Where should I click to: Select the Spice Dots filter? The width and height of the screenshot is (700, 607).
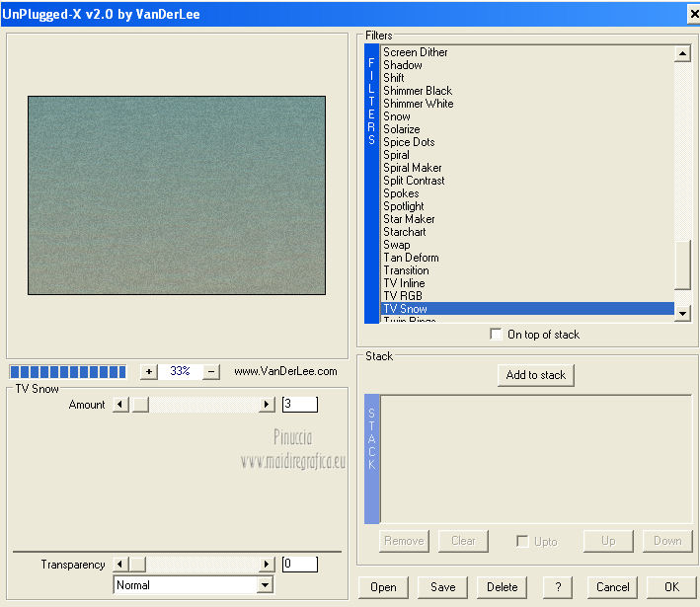click(527, 142)
